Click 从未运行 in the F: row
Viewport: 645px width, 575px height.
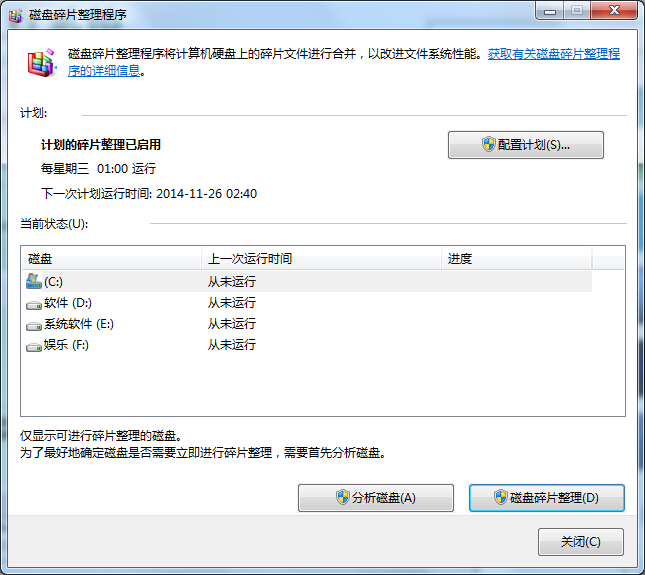tap(232, 345)
